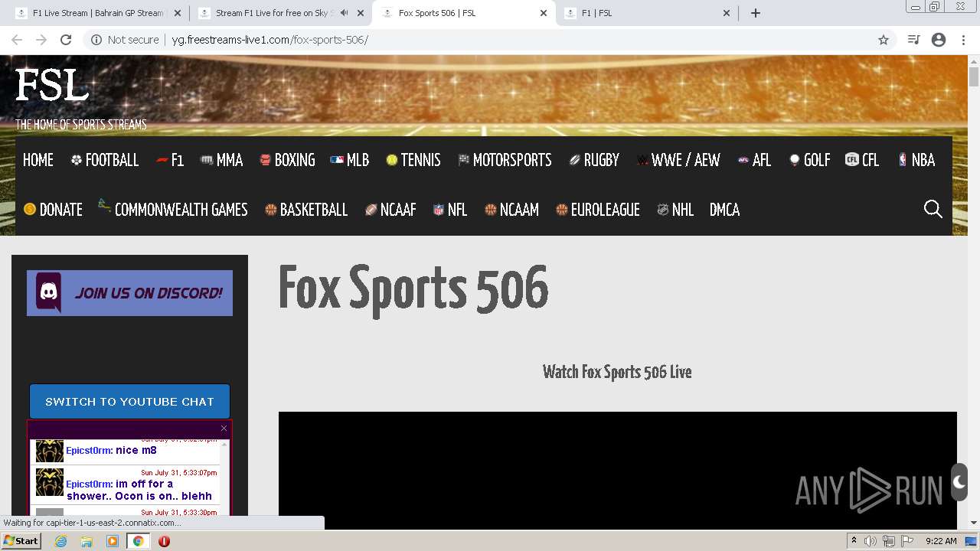Viewport: 980px width, 551px height.
Task: Switch to F1 Live Stream Bahrain GP tab
Action: point(97,13)
